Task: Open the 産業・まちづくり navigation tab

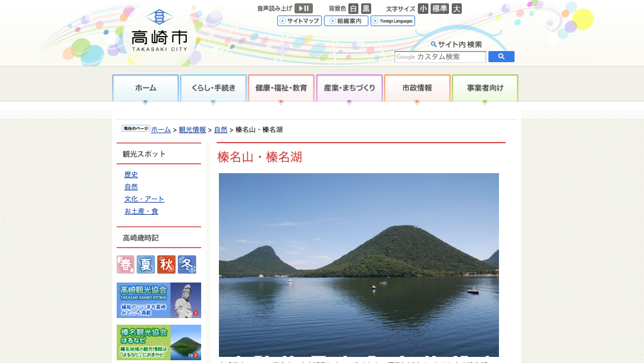Action: click(x=349, y=88)
